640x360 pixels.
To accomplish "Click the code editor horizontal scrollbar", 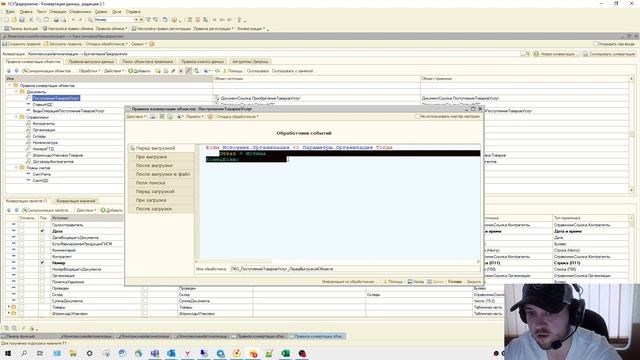I will click(x=338, y=262).
